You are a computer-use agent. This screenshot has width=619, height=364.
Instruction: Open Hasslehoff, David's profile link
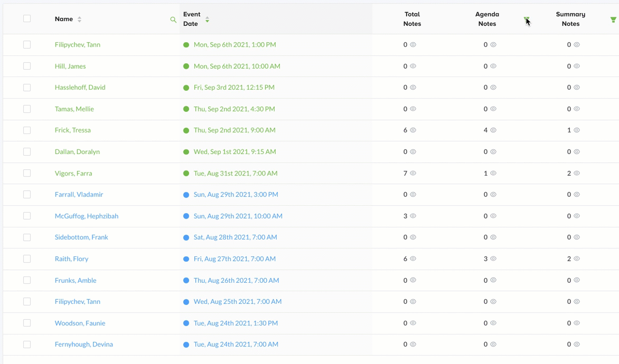pos(80,88)
